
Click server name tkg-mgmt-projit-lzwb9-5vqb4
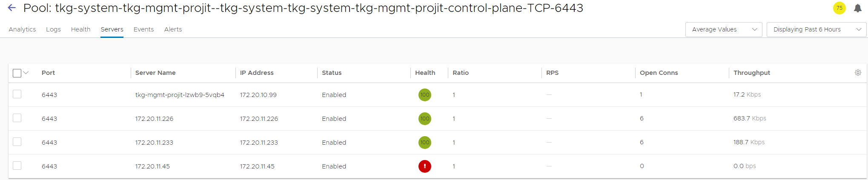pyautogui.click(x=180, y=95)
